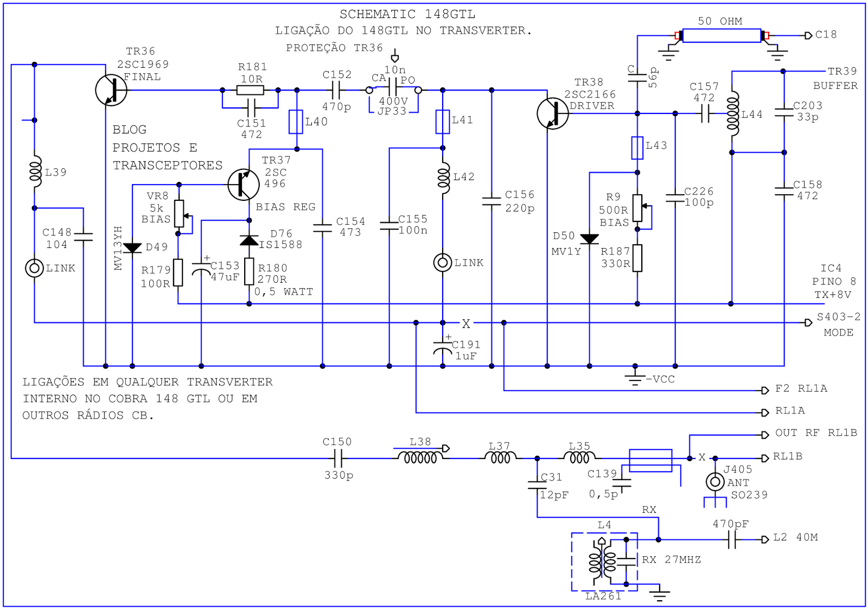Click the '0,5 WATT' label

tap(284, 292)
